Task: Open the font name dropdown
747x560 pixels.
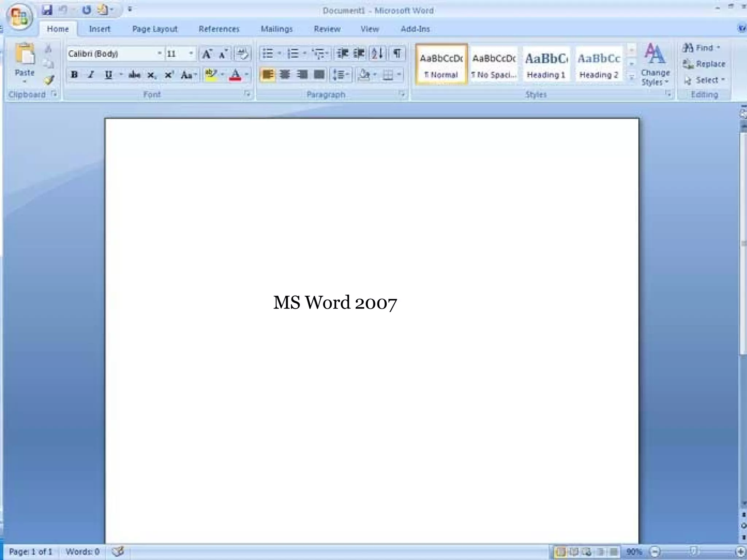Action: [159, 54]
